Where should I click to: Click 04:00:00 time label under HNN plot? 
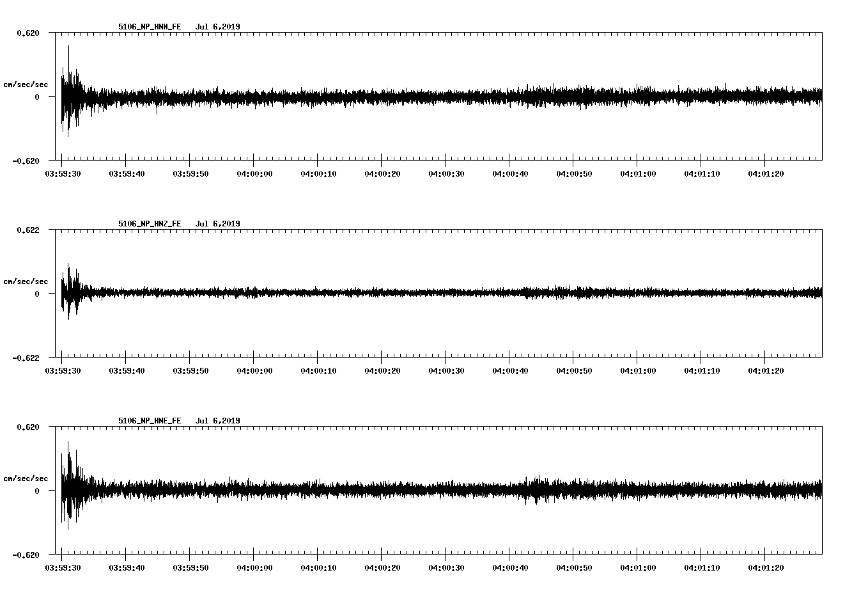click(x=254, y=173)
